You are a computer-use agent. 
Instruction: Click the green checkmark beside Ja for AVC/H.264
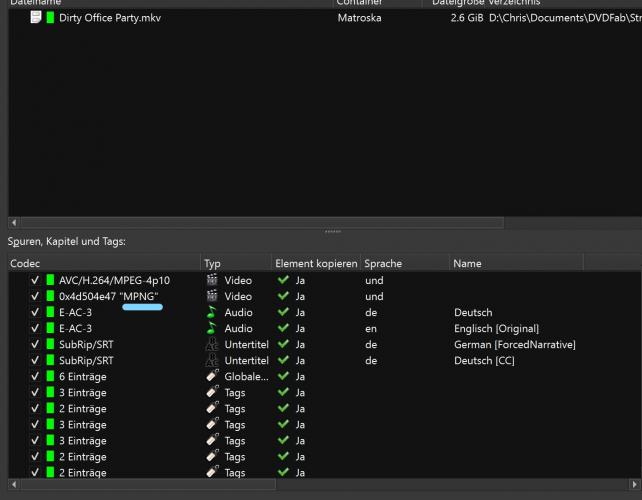point(284,281)
